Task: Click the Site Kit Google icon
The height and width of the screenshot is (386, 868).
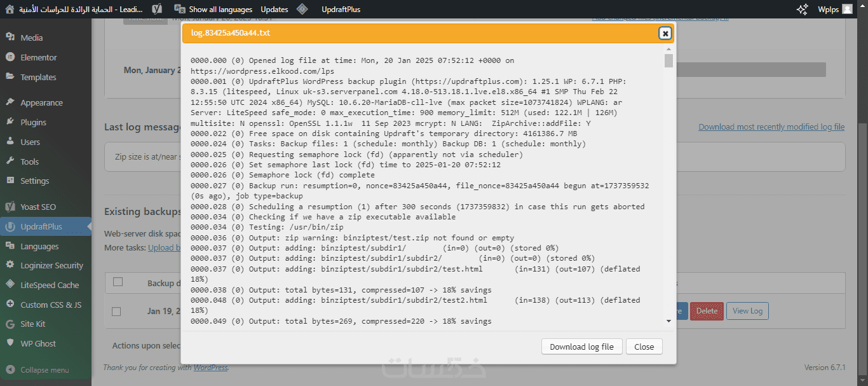Action: click(x=10, y=324)
